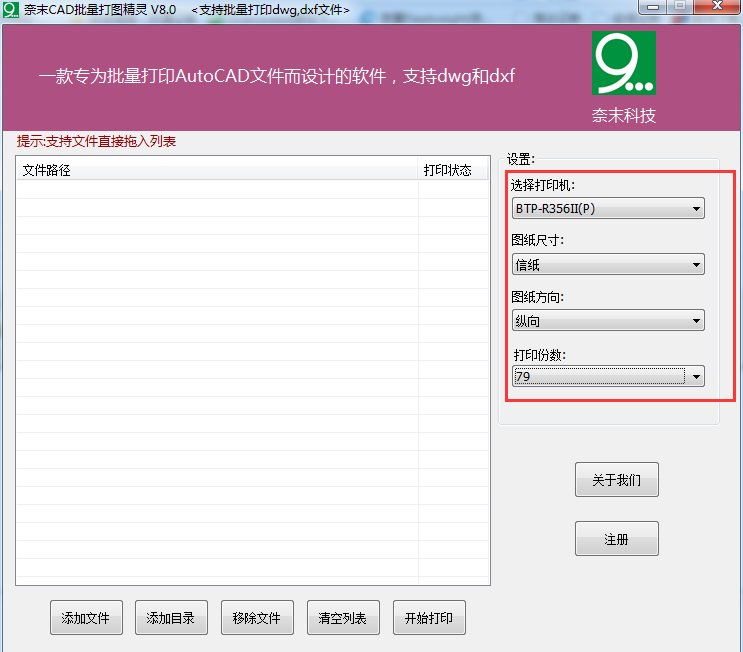Click the 奈末科技 text under logo
Viewport: 743px width, 652px height.
[624, 116]
